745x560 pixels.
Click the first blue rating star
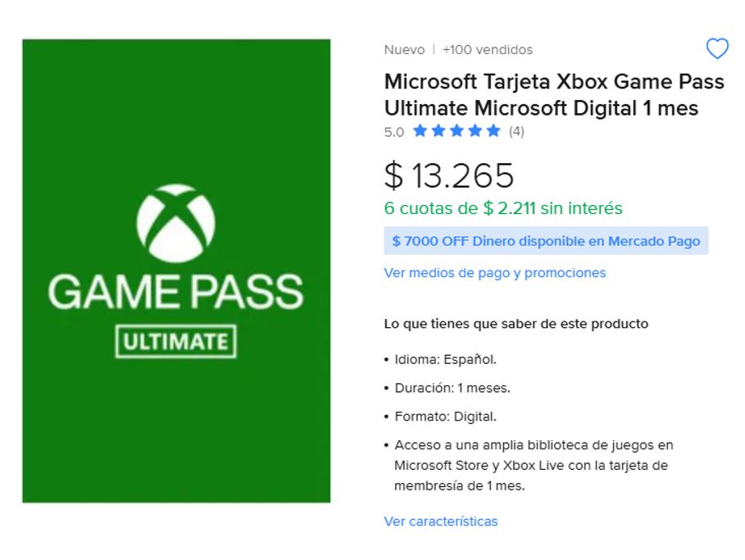click(x=420, y=131)
